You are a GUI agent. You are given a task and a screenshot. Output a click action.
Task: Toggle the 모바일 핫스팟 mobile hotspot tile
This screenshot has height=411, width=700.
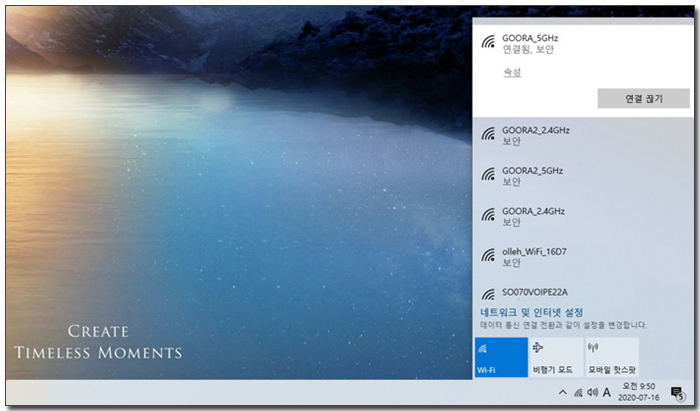pyautogui.click(x=612, y=357)
